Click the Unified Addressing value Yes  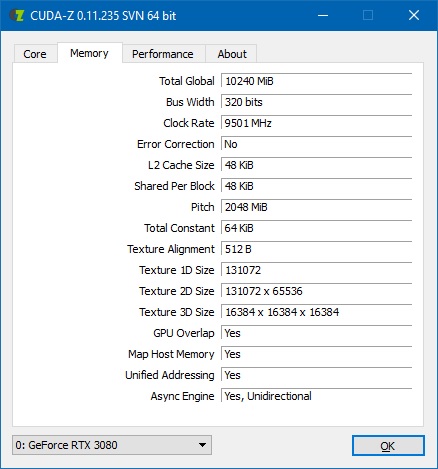tap(317, 375)
